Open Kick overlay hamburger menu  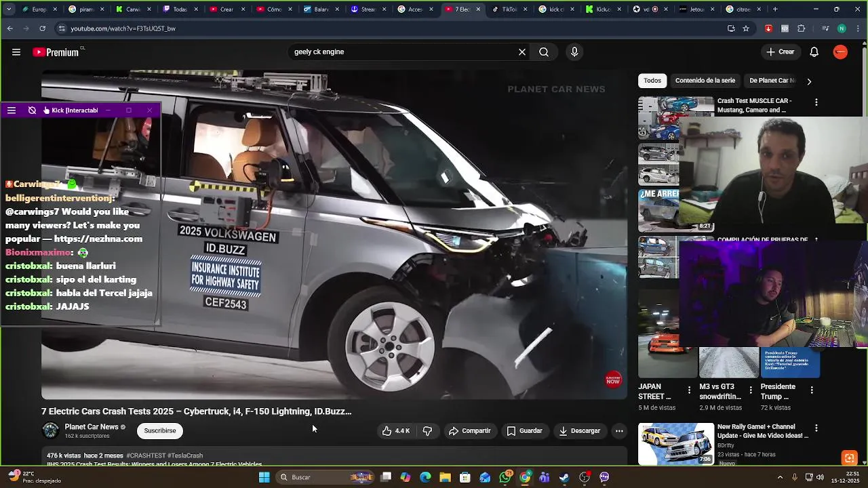pyautogui.click(x=12, y=110)
